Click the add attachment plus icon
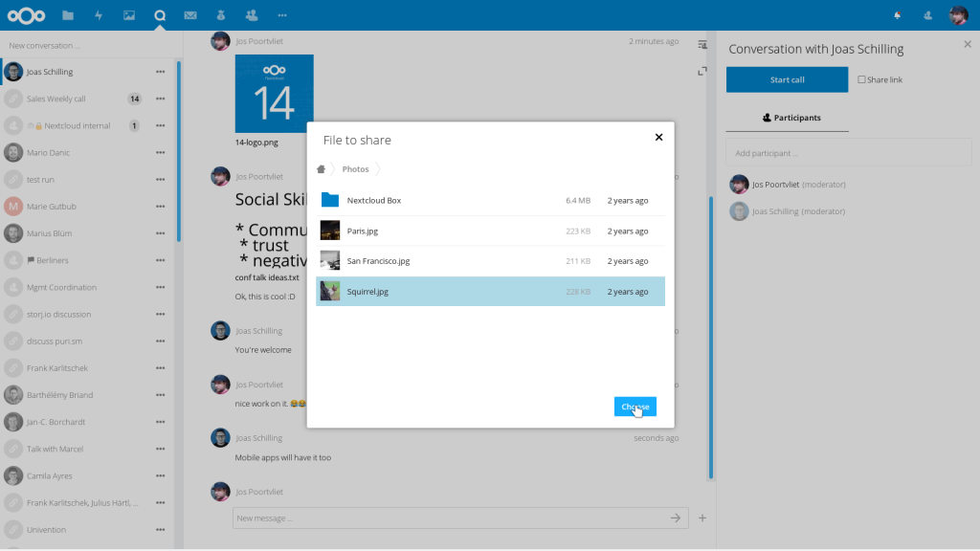This screenshot has height=551, width=980. click(702, 518)
